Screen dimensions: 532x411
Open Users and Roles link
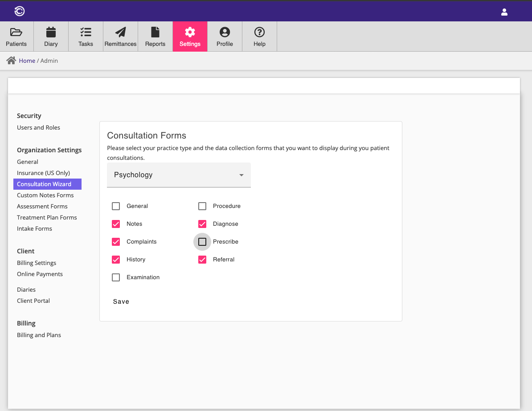pos(38,127)
